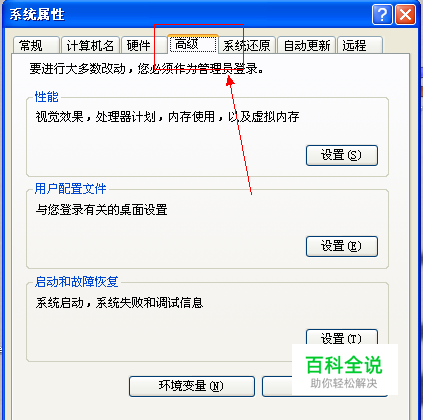Click the partially hidden button beside 环境变量
Screen dimensions: 423x420
click(x=277, y=386)
